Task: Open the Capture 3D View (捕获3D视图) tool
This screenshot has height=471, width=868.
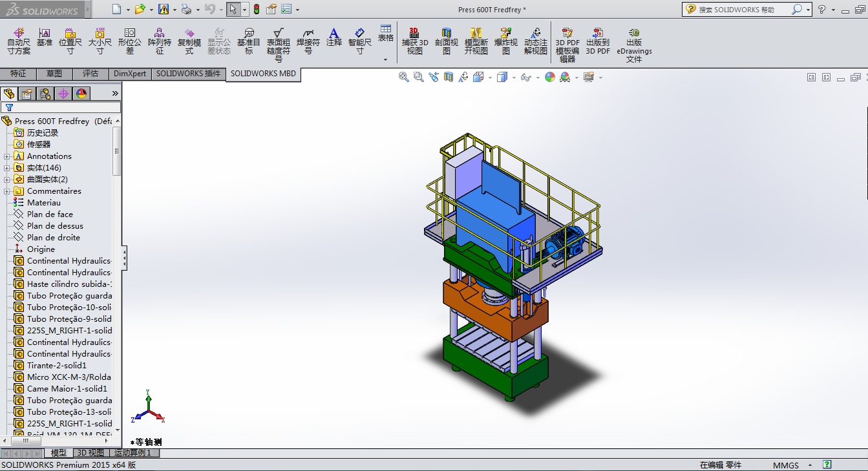Action: coord(414,41)
